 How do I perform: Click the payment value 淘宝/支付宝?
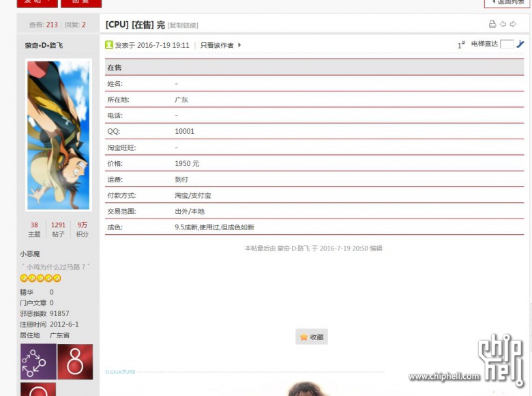193,195
